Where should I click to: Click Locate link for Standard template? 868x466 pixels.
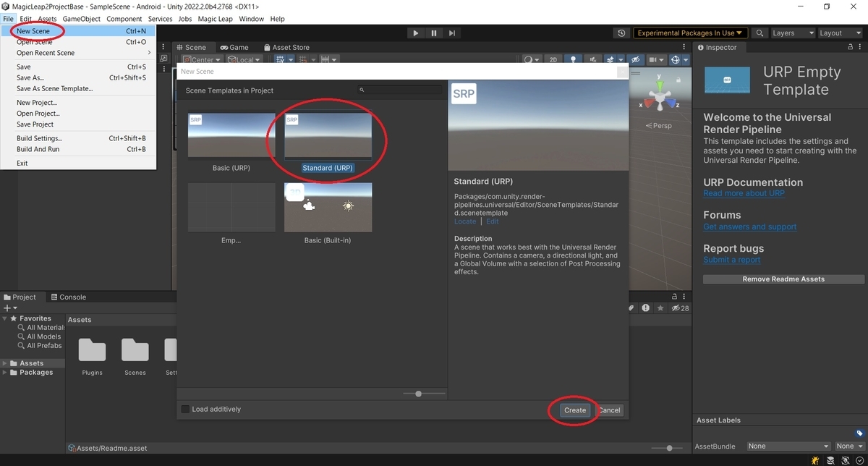click(x=465, y=221)
